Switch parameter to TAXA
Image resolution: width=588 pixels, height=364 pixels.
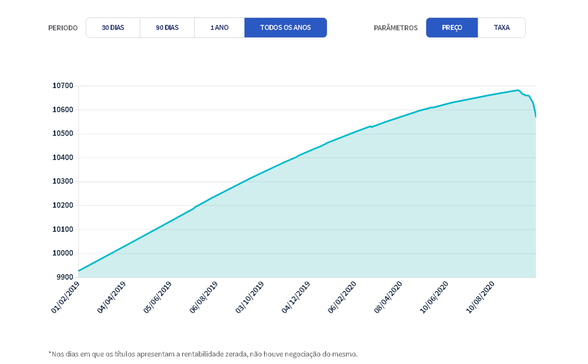click(502, 28)
